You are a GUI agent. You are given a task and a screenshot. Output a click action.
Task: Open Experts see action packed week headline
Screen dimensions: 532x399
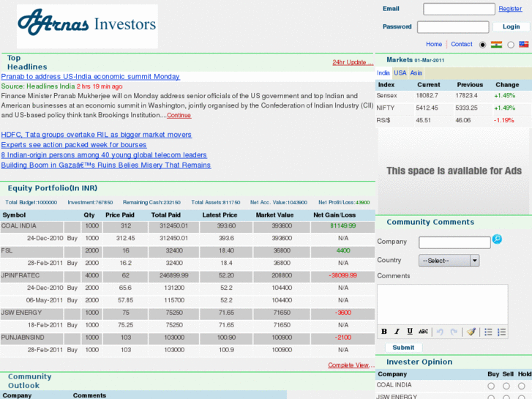click(x=74, y=145)
